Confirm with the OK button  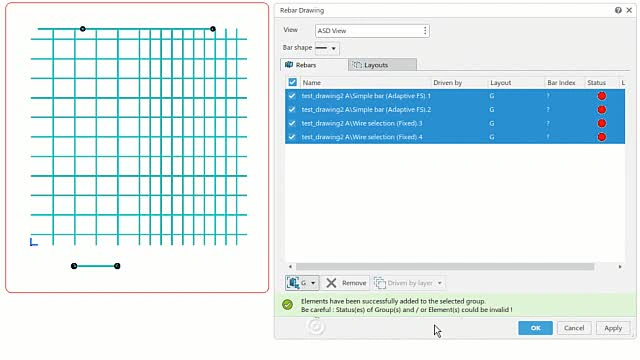tap(535, 328)
